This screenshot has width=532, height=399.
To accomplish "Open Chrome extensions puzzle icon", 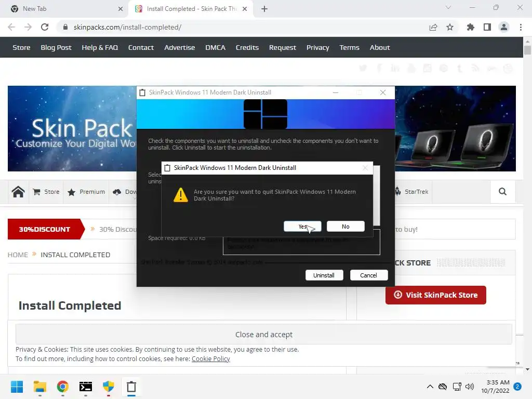I will pos(471,27).
